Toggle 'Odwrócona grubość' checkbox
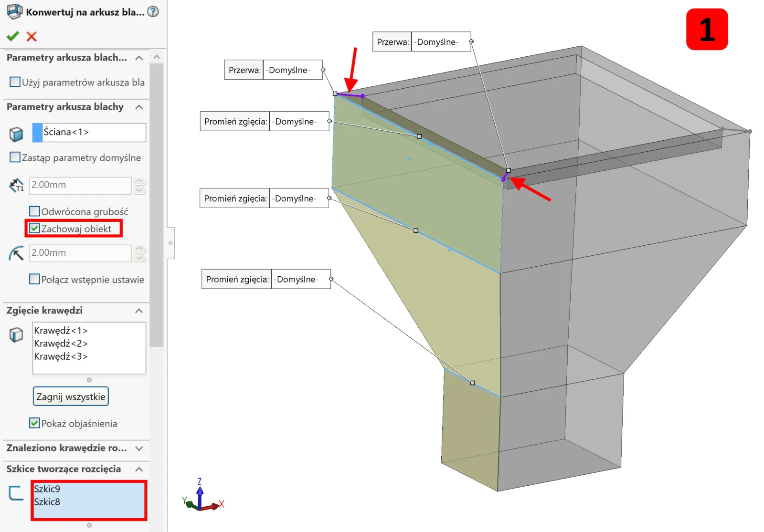Image resolution: width=764 pixels, height=532 pixels. tap(34, 211)
